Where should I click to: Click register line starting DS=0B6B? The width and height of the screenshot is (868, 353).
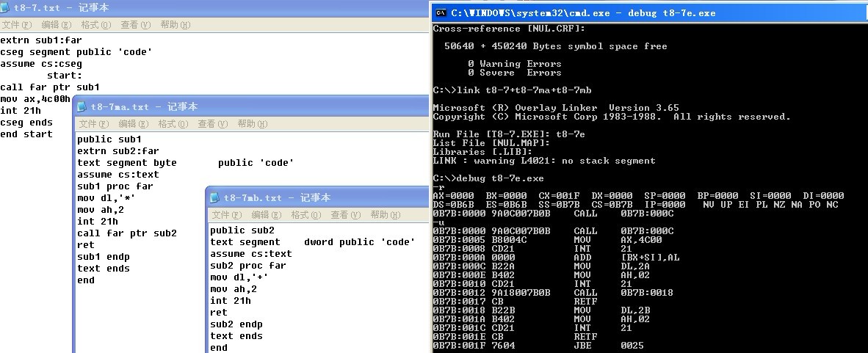click(635, 204)
